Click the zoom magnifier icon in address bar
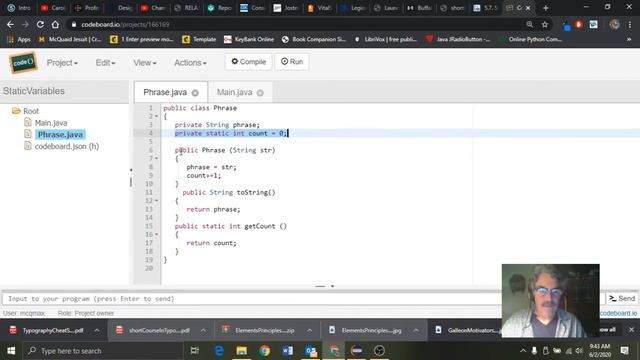Screen dimensions: 640x360 click(x=530, y=24)
